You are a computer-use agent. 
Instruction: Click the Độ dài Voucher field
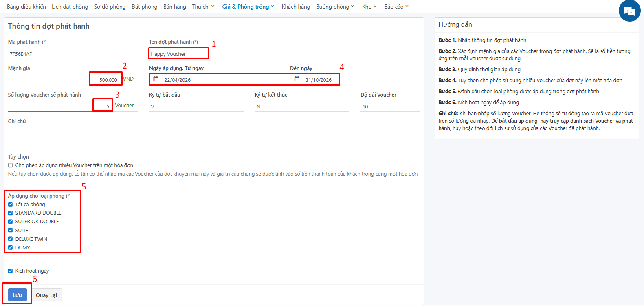(390, 106)
